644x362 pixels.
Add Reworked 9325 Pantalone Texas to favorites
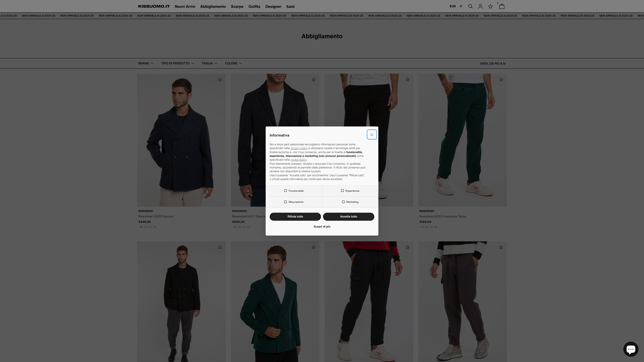[501, 79]
